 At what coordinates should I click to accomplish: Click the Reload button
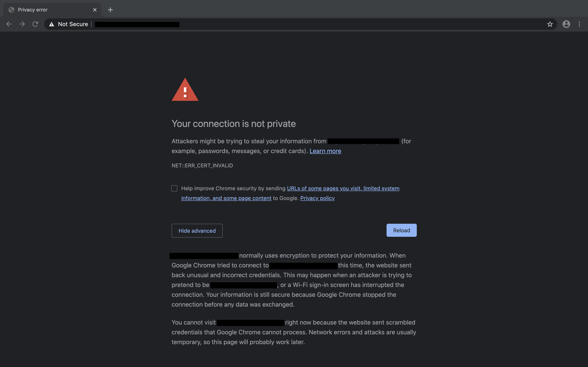click(x=401, y=230)
